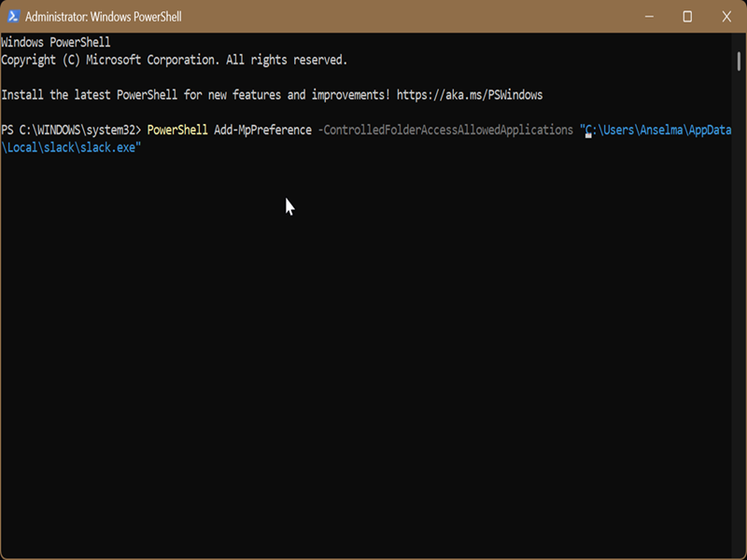Click the PS C:\WINDOWS\system32 prompt
The width and height of the screenshot is (747, 560).
[x=70, y=130]
